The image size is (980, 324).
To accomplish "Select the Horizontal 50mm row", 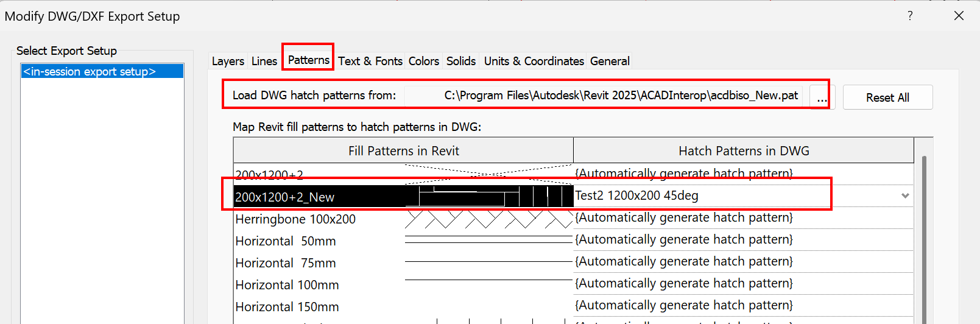I will 403,241.
